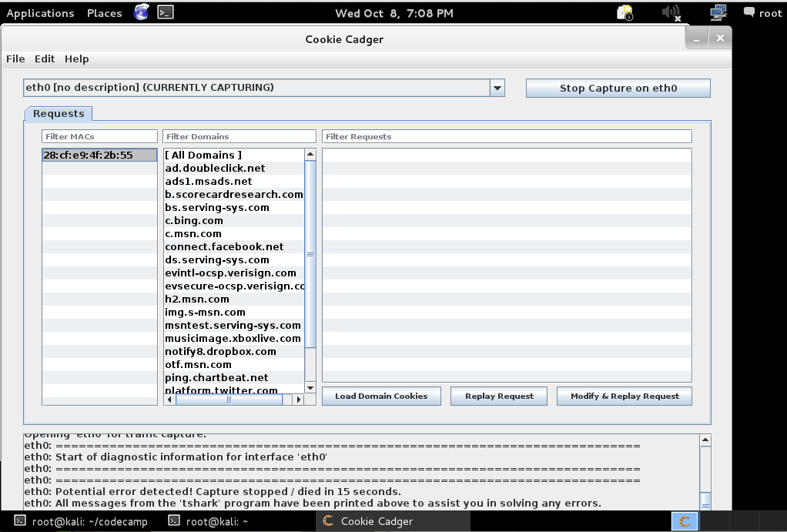Screen dimensions: 787x532
Task: Close the Cookie Cadger window
Action: (720, 38)
